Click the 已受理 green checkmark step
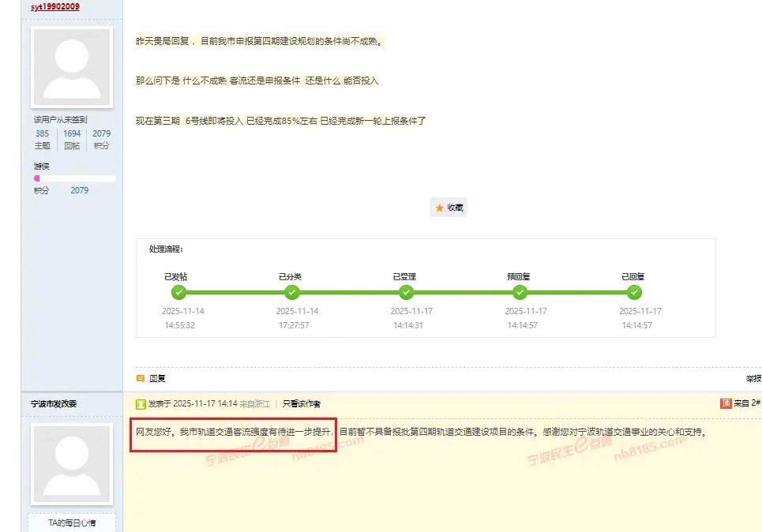The width and height of the screenshot is (762, 532). point(406,293)
